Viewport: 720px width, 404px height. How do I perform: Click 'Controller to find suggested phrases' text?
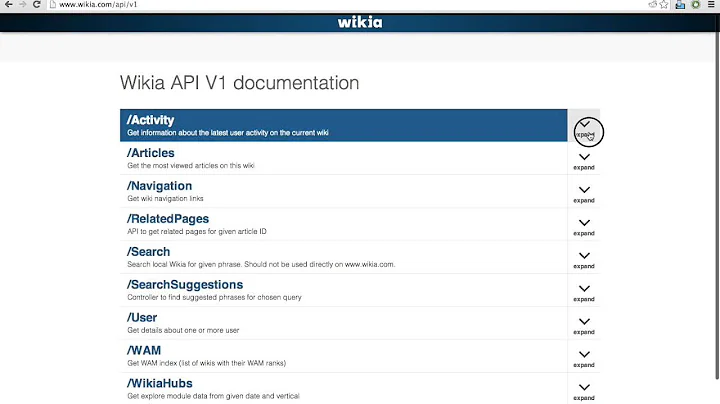click(214, 297)
